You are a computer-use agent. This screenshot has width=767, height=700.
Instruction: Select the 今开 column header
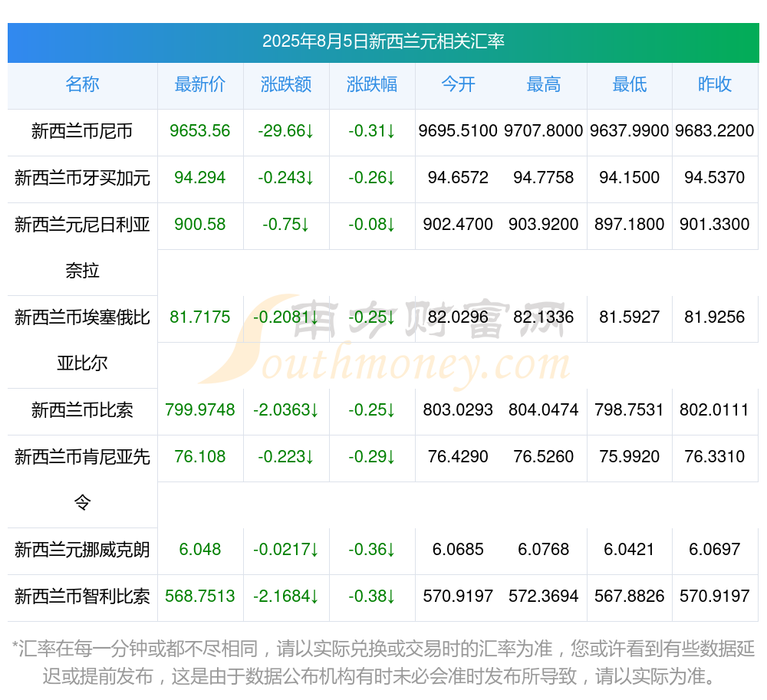coord(458,84)
